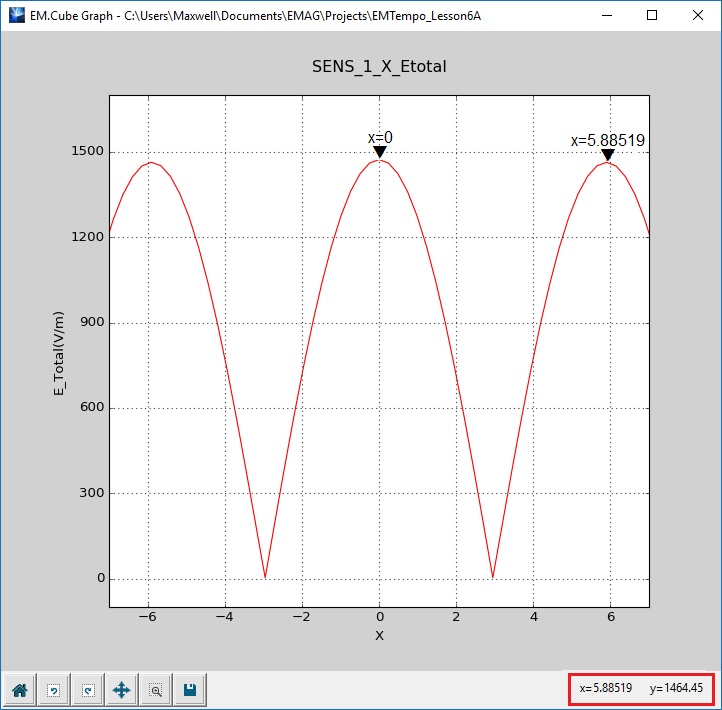722x710 pixels.
Task: Click the x=0 peak marker triangle
Action: (380, 152)
